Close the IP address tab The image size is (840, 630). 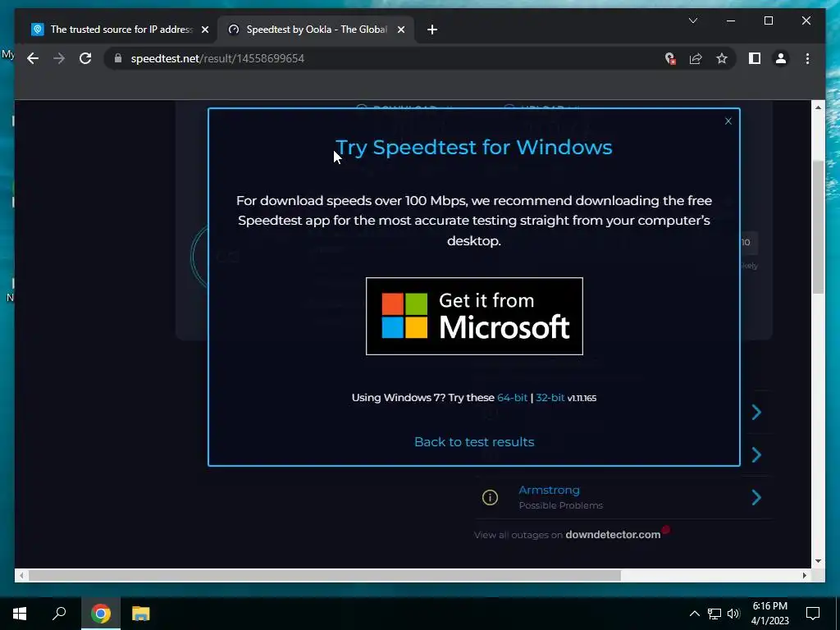tap(204, 30)
